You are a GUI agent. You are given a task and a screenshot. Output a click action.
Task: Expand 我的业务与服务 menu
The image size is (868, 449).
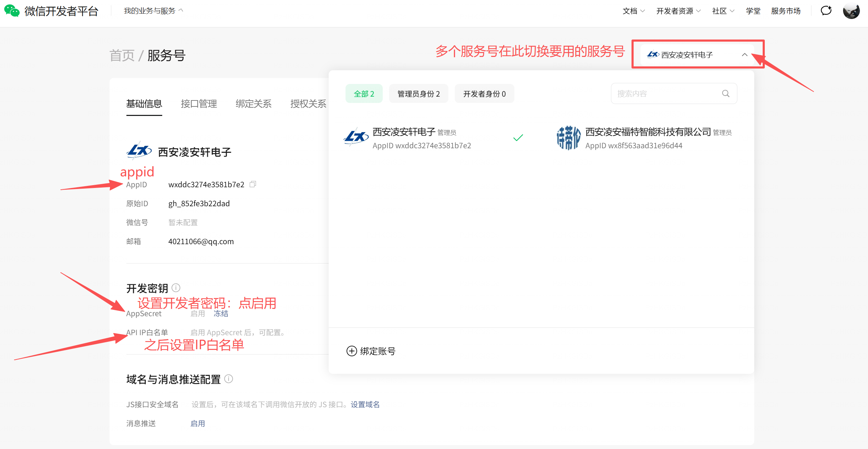coord(153,11)
